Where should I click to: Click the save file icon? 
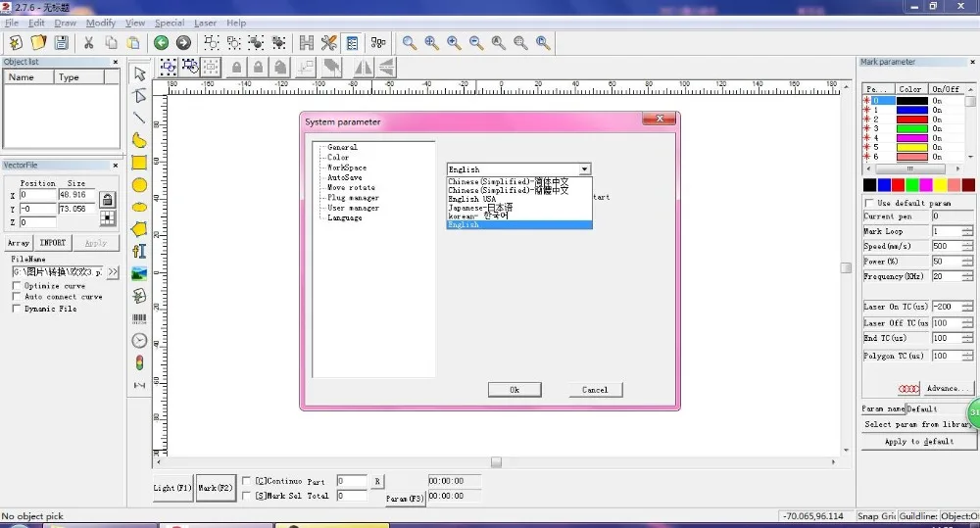tap(61, 42)
